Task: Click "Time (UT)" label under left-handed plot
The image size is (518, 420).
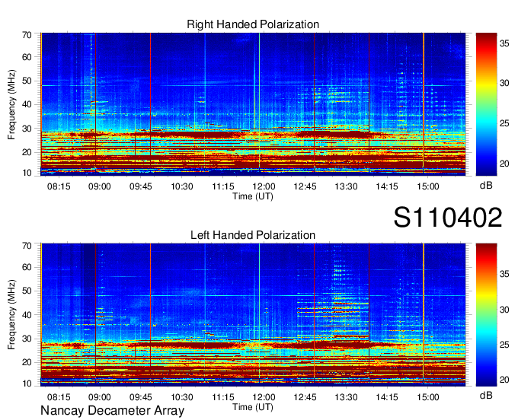Action: click(x=253, y=407)
